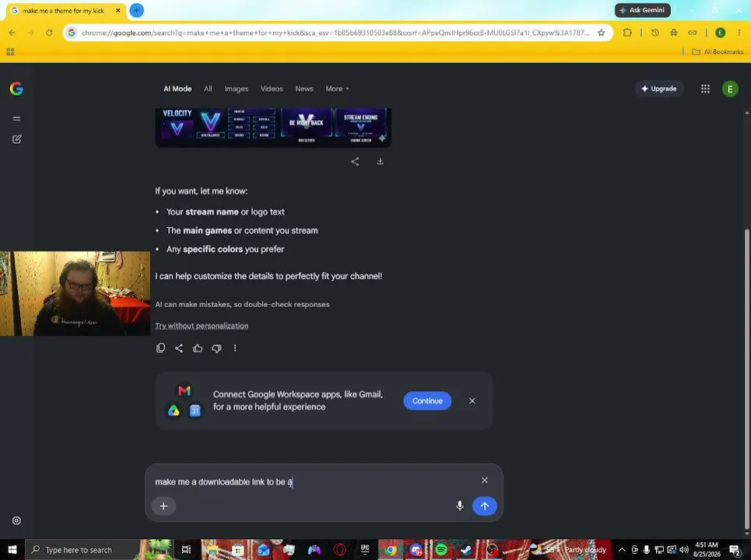Open Windows Start menu
This screenshot has height=560, width=751.
tap(12, 549)
